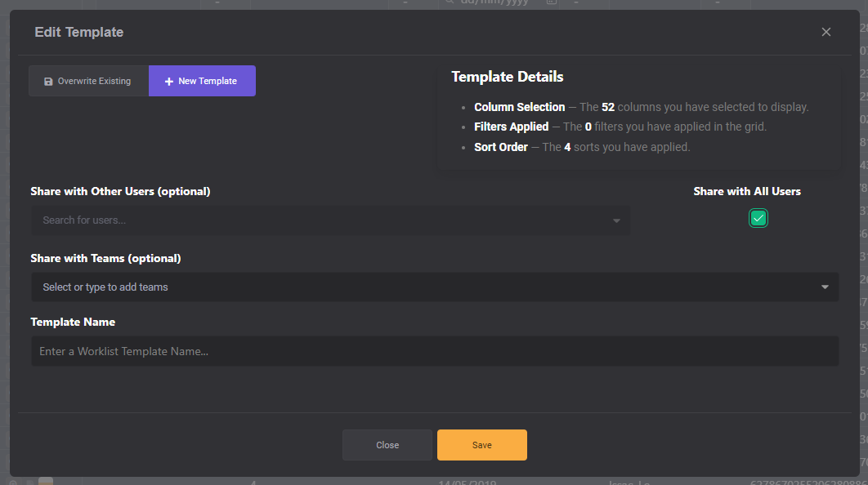Viewport: 868px width, 485px height.
Task: Switch to the New Template tab
Action: pos(202,80)
